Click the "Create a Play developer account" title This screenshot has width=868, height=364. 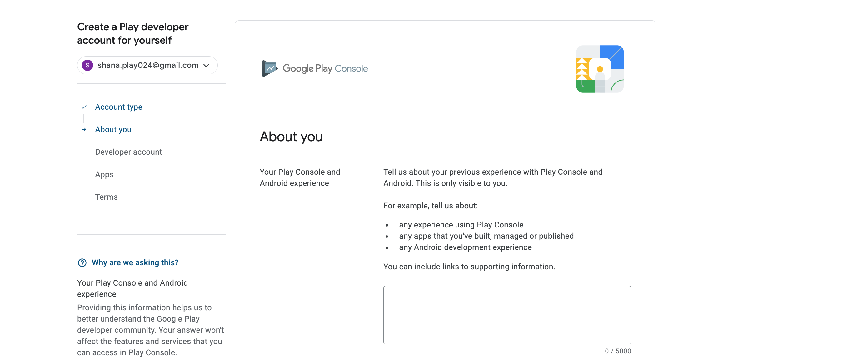coord(133,34)
